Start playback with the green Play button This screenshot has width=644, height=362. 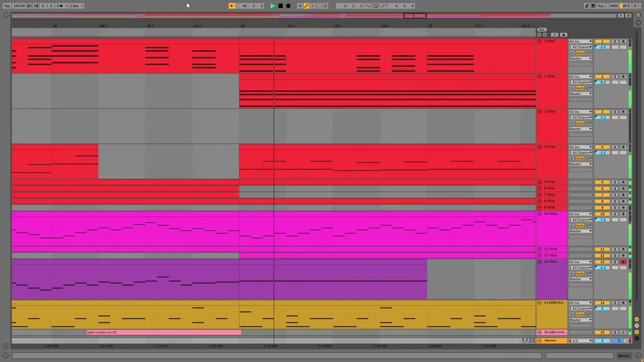(x=273, y=6)
